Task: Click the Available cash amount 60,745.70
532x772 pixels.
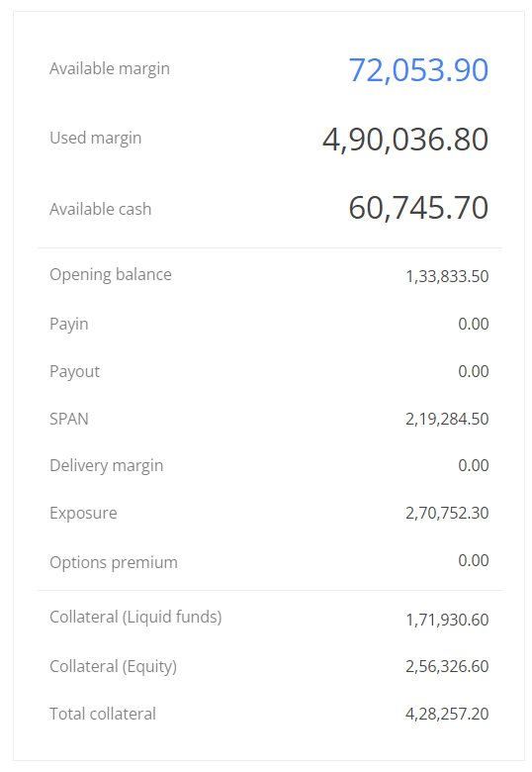Action: pos(418,208)
